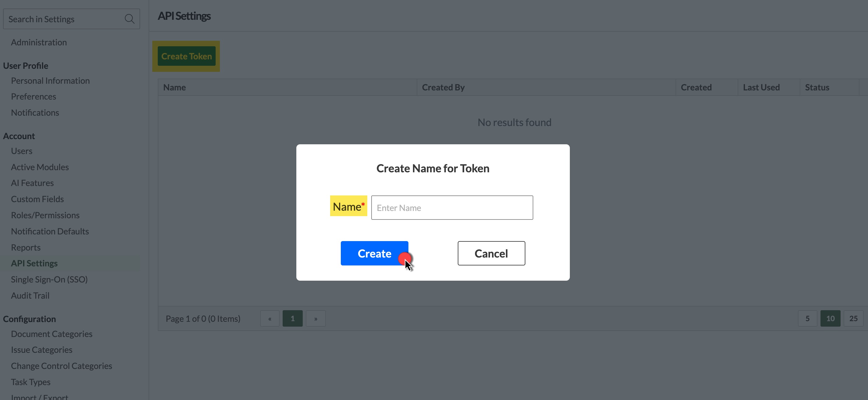Click the Create Token button
This screenshot has height=400, width=868.
pos(186,56)
